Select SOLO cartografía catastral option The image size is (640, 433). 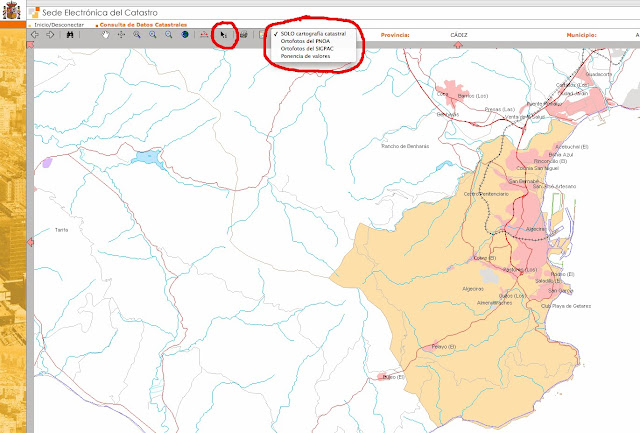(313, 34)
